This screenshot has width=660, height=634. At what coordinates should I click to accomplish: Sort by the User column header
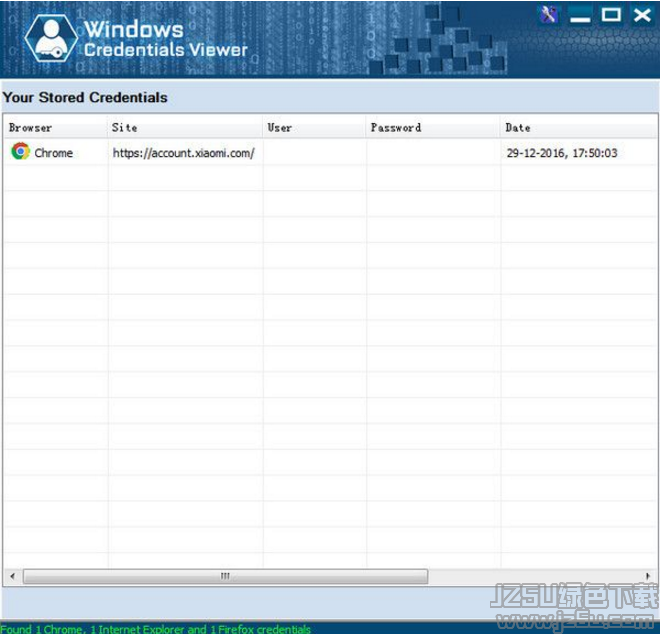(314, 128)
